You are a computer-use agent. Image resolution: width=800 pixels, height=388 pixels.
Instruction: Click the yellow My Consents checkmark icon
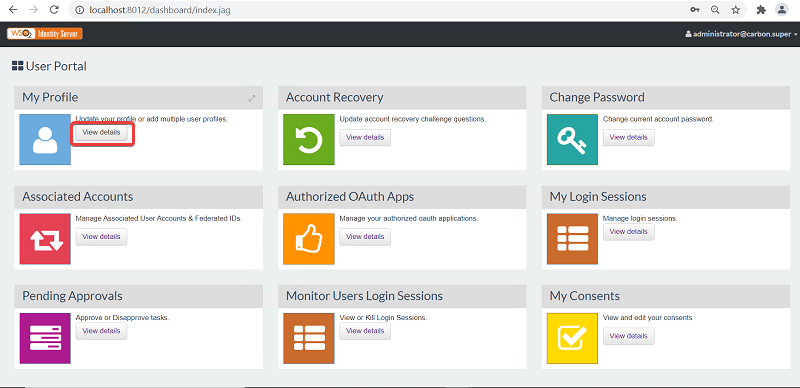(x=572, y=338)
